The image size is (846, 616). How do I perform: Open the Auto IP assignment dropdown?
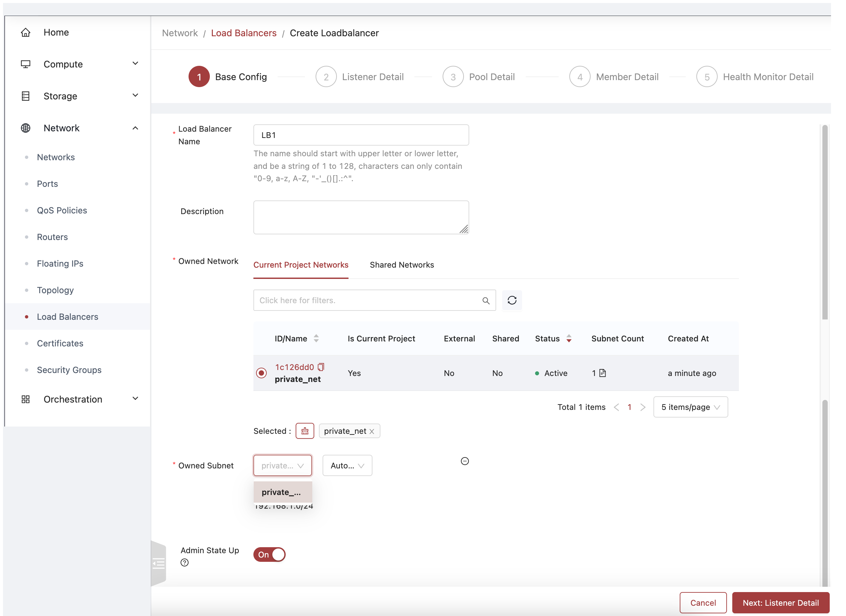click(346, 465)
